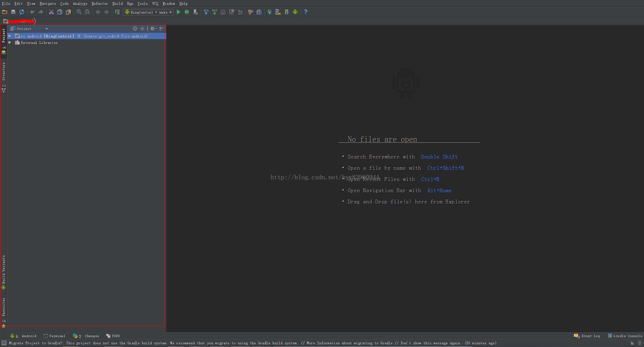The width and height of the screenshot is (644, 347).
Task: Open the Terminal tool window tab
Action: pos(54,336)
